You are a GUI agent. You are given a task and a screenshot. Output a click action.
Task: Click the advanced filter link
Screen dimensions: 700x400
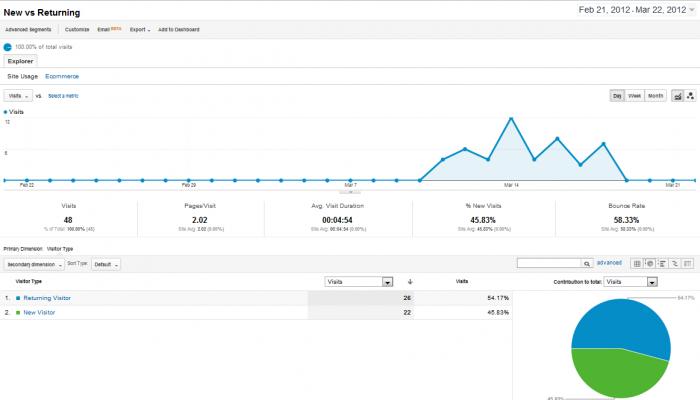(x=609, y=263)
